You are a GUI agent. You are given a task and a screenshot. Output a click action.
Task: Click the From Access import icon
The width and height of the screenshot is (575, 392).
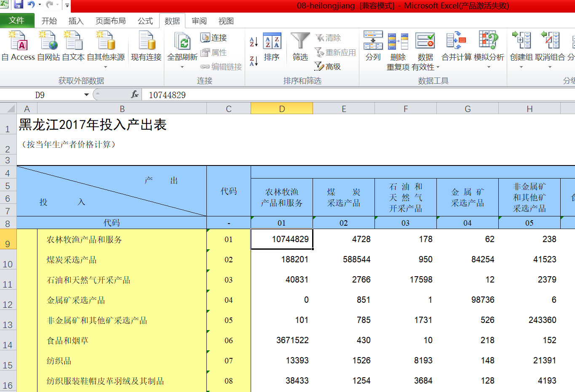[18, 41]
